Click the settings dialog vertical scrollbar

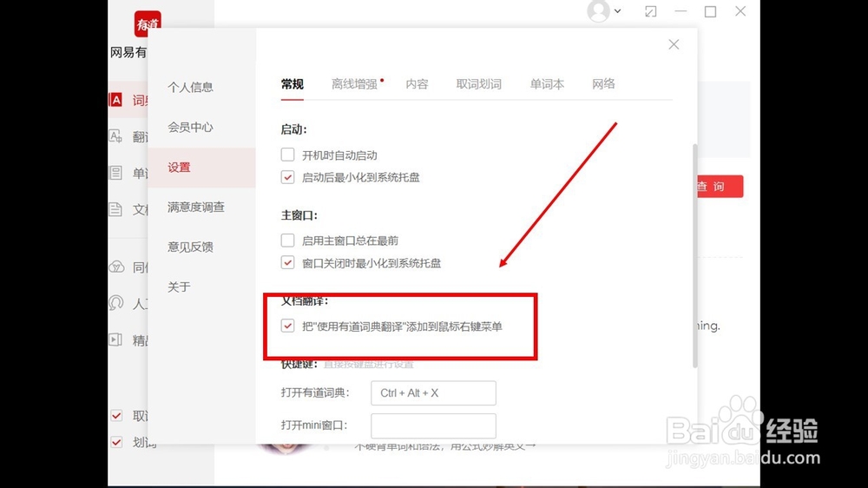pos(694,255)
